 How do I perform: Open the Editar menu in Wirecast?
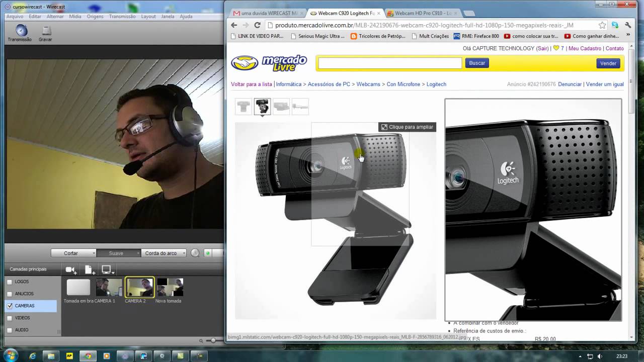click(x=35, y=17)
